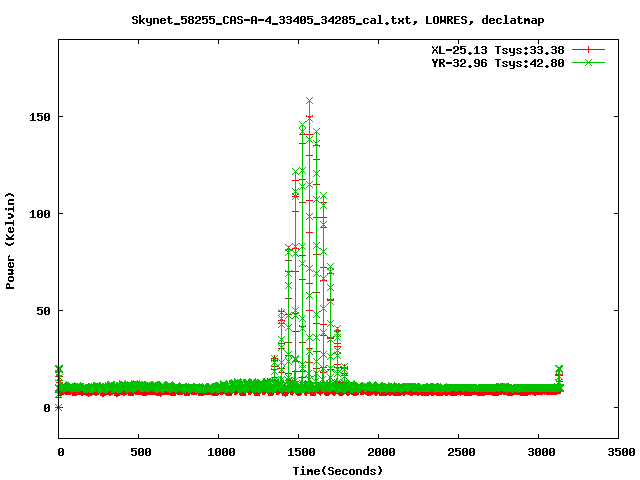Click the 50 y-axis tick label

43,311
